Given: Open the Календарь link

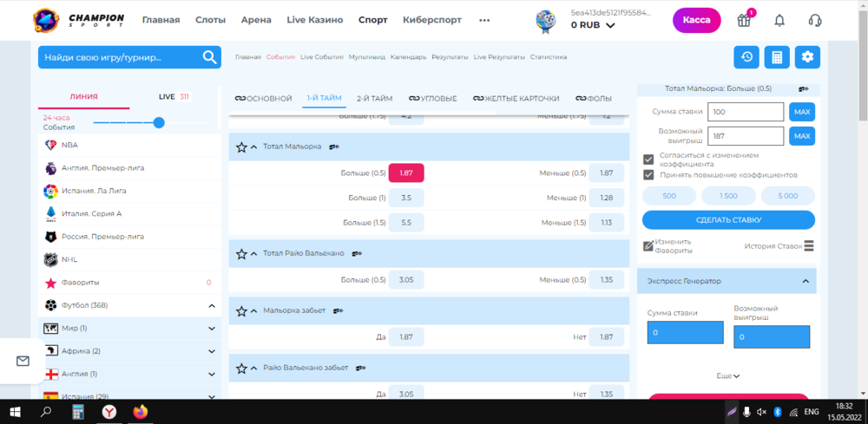Looking at the screenshot, I should 409,57.
